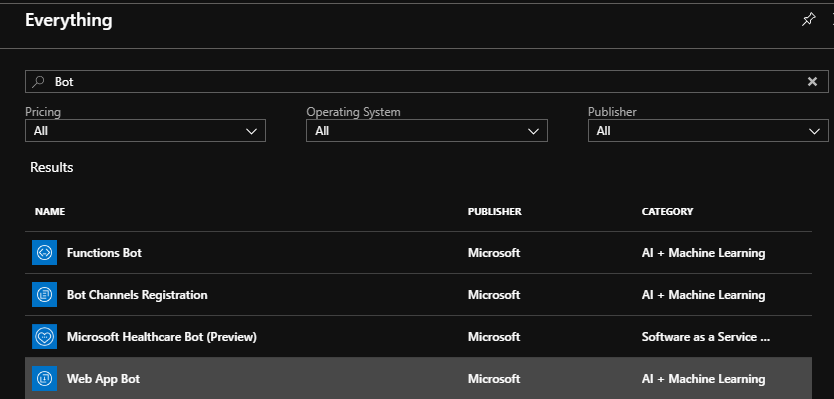This screenshot has width=834, height=399.
Task: Sort results by CATEGORY column
Action: click(x=668, y=212)
